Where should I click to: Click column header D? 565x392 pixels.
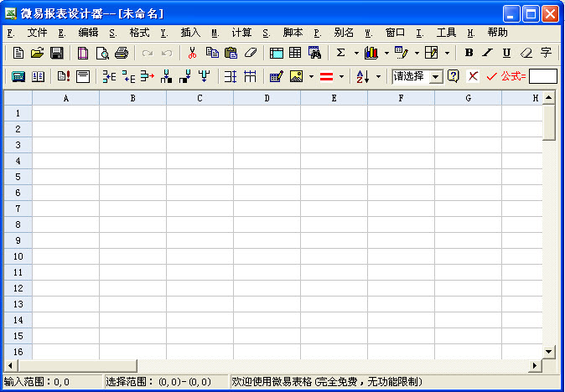(267, 98)
